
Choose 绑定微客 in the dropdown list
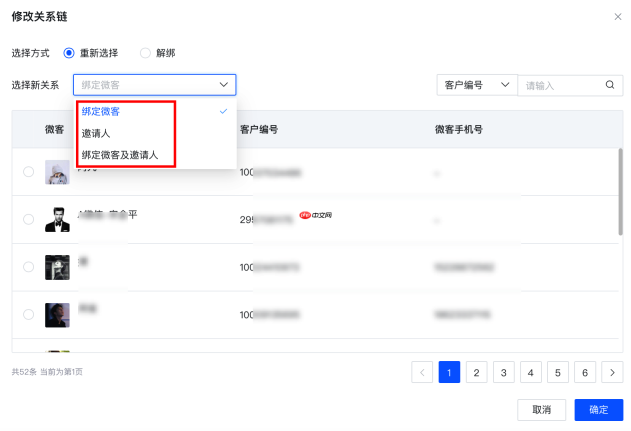pyautogui.click(x=155, y=111)
